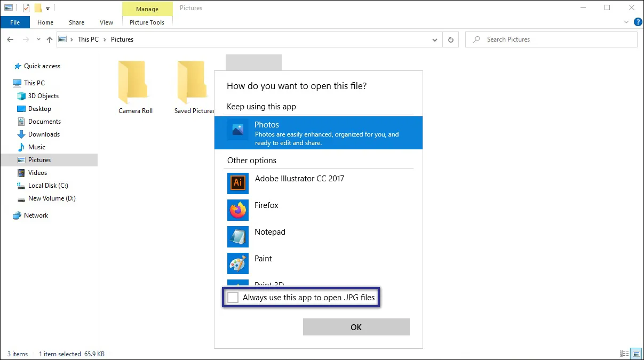Open the recent locations dropdown arrow
The image size is (644, 360).
tap(38, 39)
